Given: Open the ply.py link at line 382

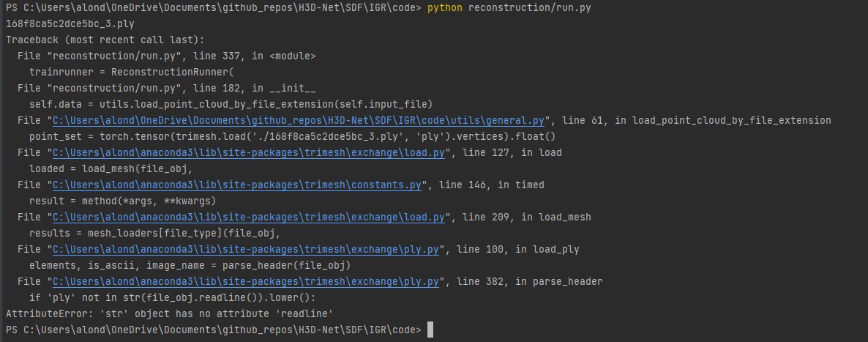Looking at the screenshot, I should 246,281.
